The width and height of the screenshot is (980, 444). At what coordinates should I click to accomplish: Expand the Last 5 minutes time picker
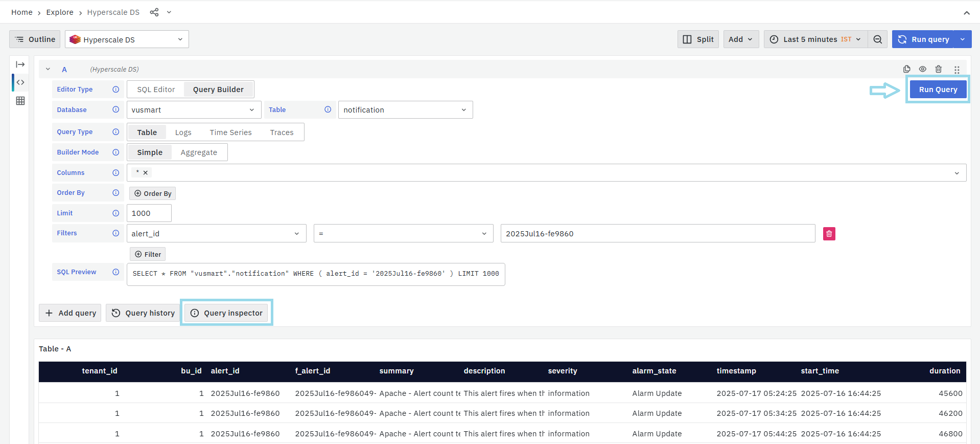[x=815, y=39]
